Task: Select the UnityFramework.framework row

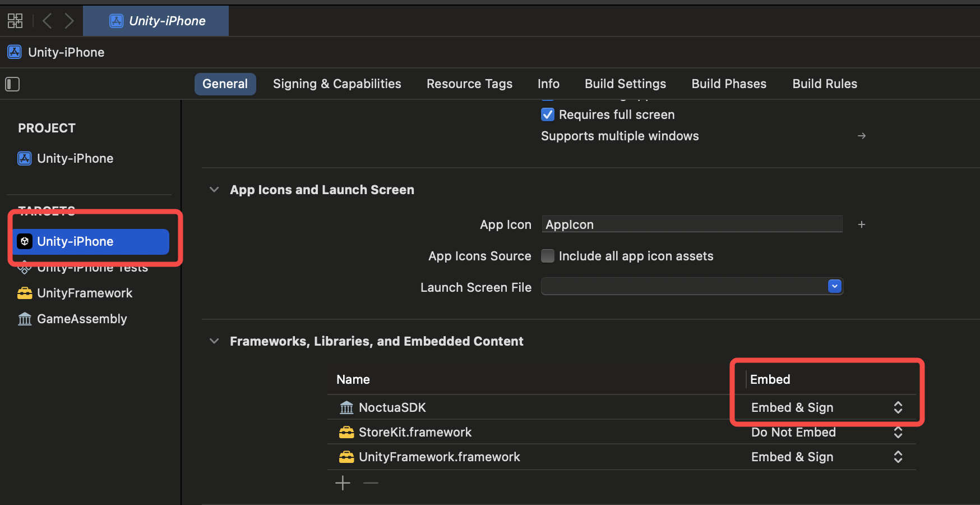Action: pyautogui.click(x=622, y=457)
